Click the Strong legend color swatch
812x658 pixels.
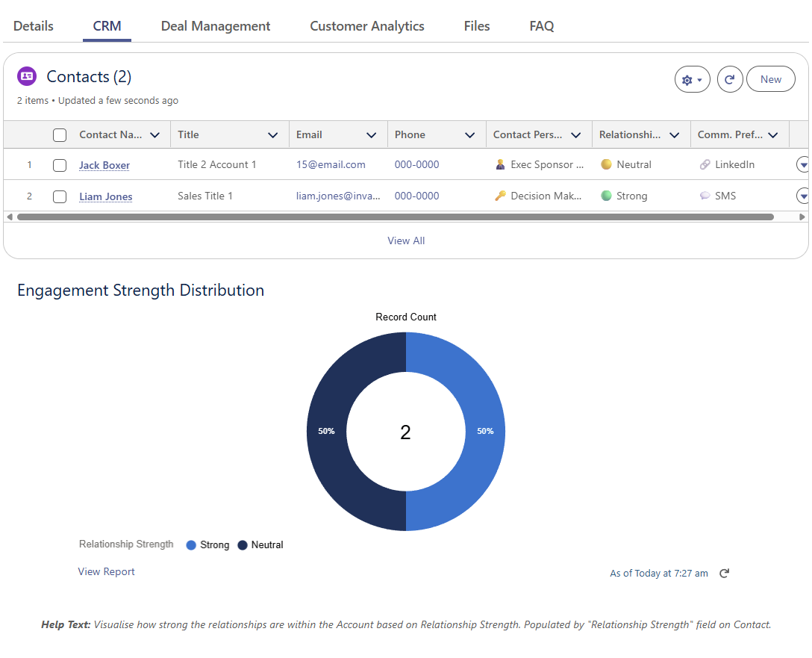[x=191, y=545]
